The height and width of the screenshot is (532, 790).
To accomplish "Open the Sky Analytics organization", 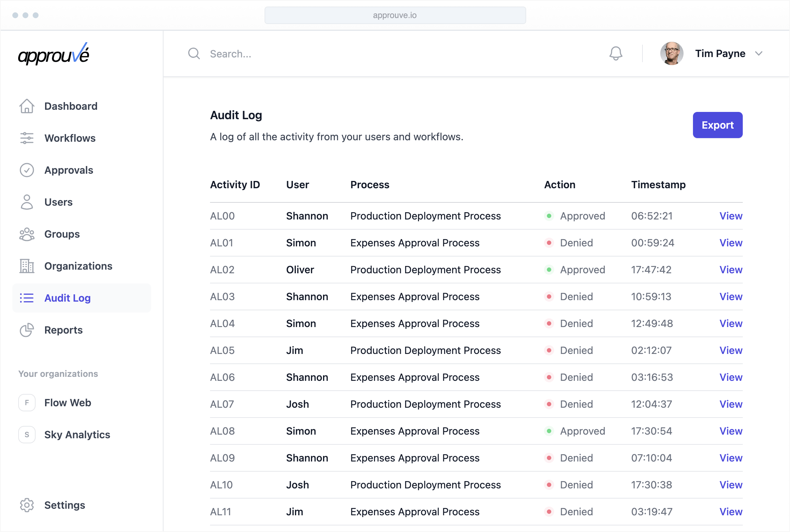I will pyautogui.click(x=77, y=435).
